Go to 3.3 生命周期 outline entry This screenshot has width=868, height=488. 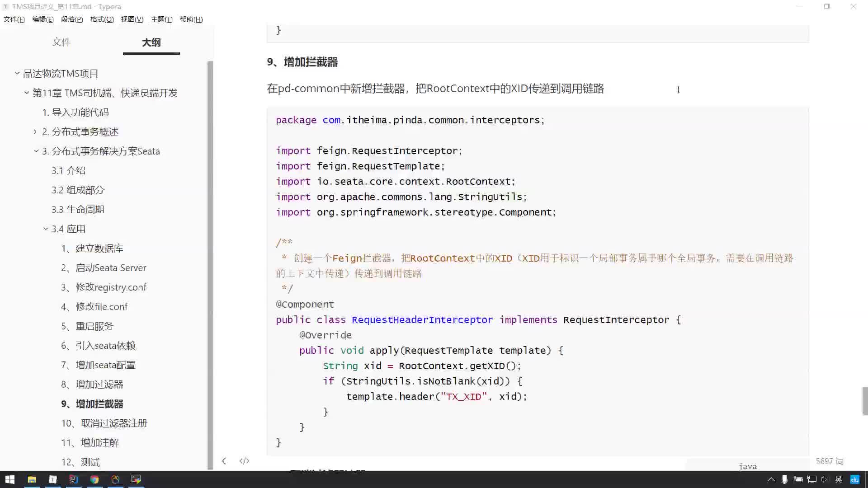pos(78,209)
